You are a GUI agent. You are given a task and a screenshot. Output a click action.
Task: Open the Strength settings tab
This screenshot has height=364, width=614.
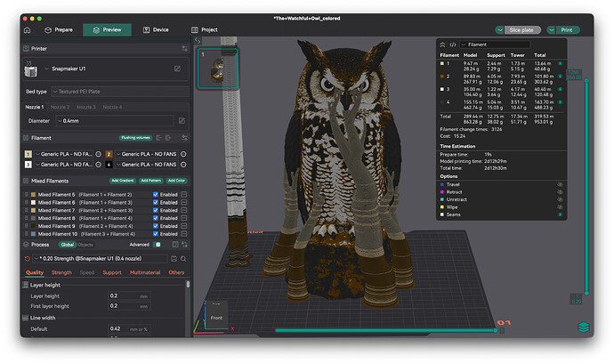pos(61,272)
